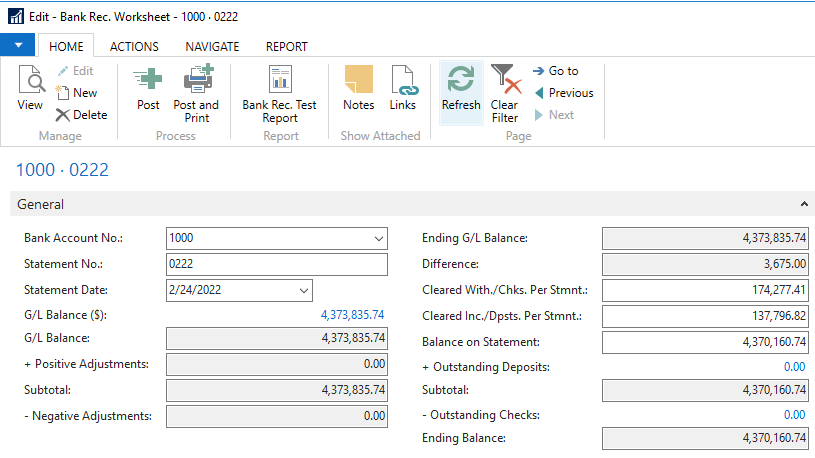Open the Statement Date picker dropdown
The width and height of the screenshot is (815, 458).
[x=303, y=290]
